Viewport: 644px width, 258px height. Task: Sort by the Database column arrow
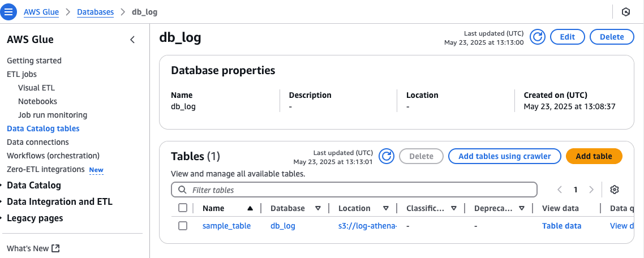[318, 208]
